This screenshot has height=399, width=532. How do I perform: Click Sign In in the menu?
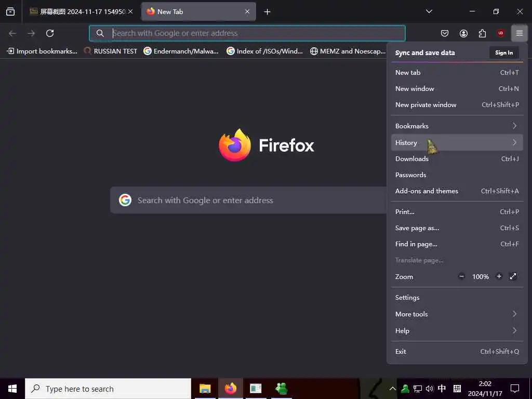(x=504, y=52)
